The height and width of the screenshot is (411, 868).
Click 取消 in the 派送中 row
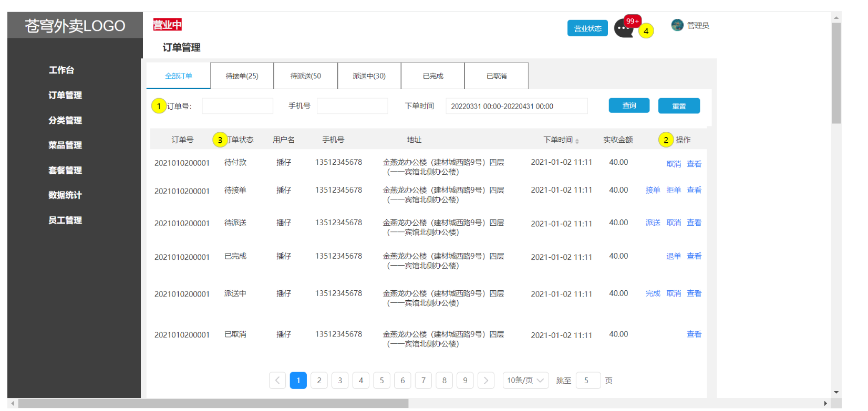click(x=674, y=293)
